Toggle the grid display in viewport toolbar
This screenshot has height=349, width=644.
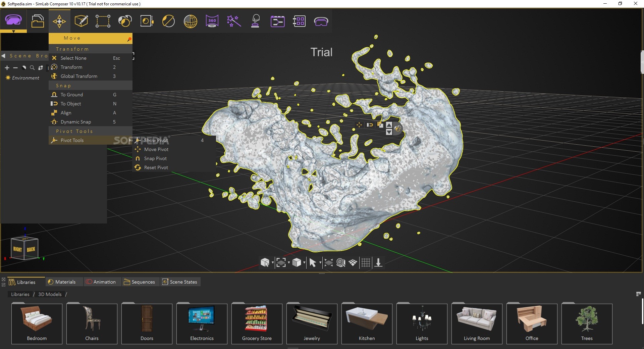pyautogui.click(x=366, y=262)
